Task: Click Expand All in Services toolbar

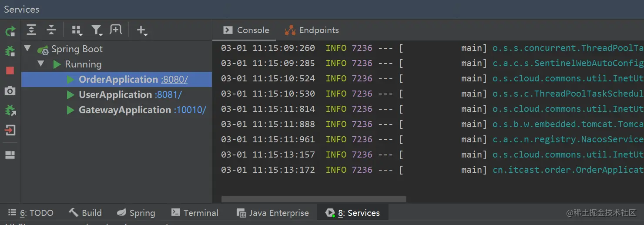Action: pyautogui.click(x=31, y=30)
